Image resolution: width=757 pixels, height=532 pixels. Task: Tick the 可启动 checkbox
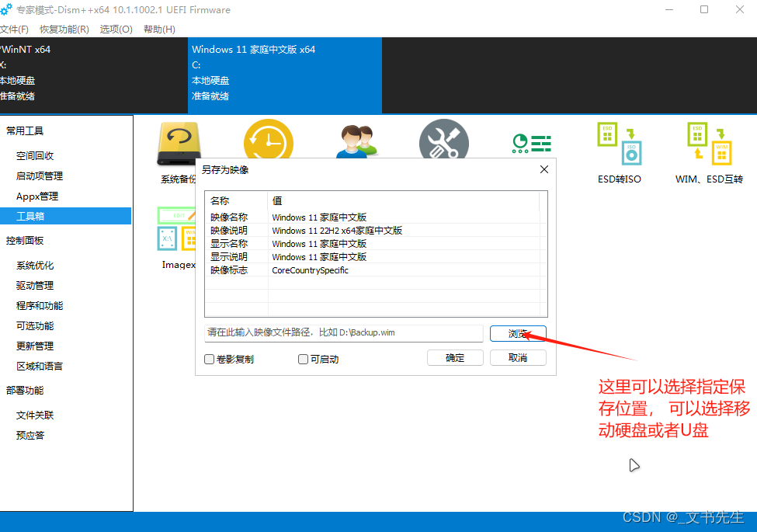[x=303, y=359]
